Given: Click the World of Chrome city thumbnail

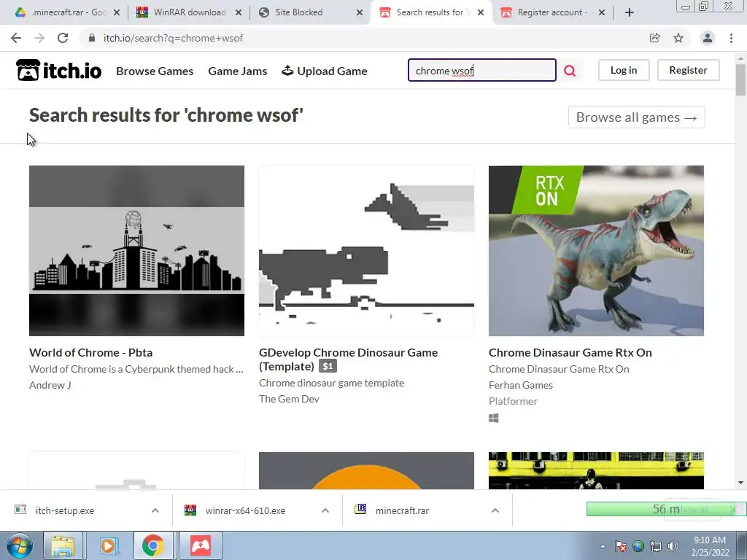Looking at the screenshot, I should pos(136,251).
